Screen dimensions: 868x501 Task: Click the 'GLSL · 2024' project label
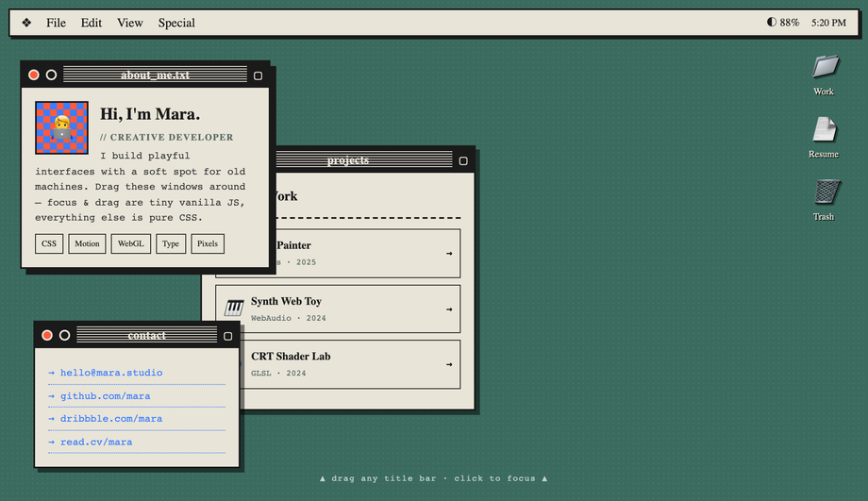(278, 373)
